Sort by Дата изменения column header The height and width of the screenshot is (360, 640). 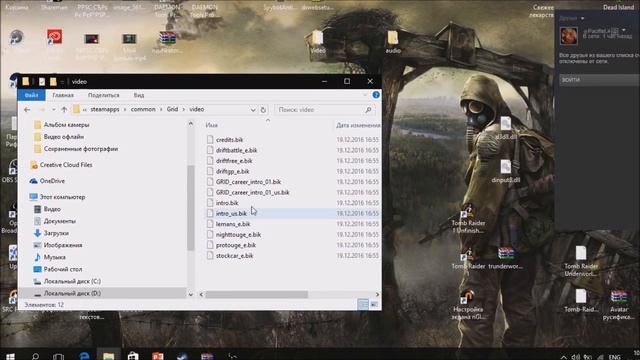[x=358, y=125]
